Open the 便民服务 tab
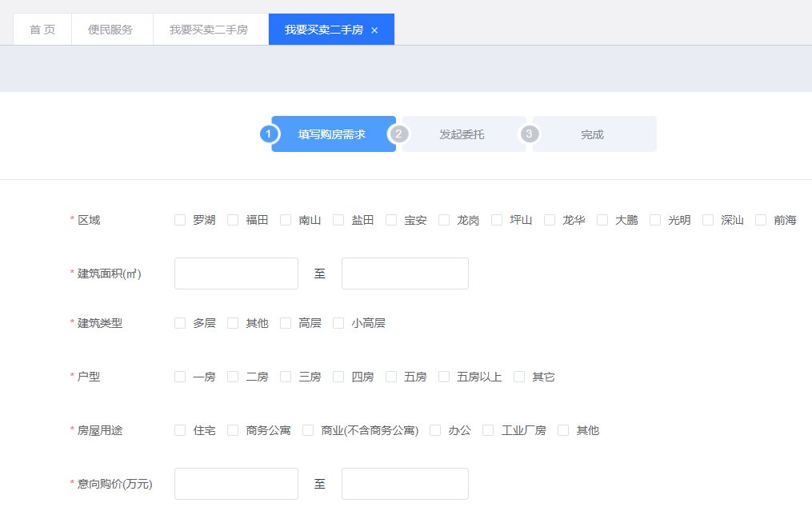The image size is (812, 519). [x=110, y=30]
